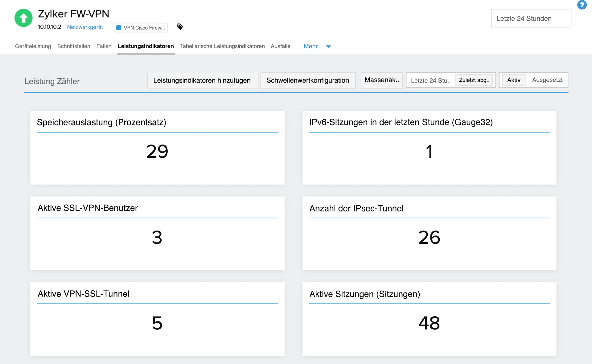Switch to the Schnittstellen tab
592x364 pixels.
73,46
